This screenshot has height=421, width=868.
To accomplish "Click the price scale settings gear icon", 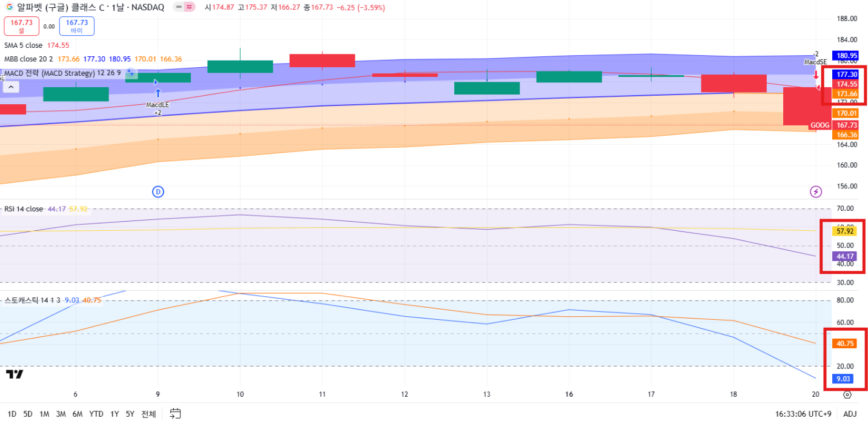I will coord(847,395).
